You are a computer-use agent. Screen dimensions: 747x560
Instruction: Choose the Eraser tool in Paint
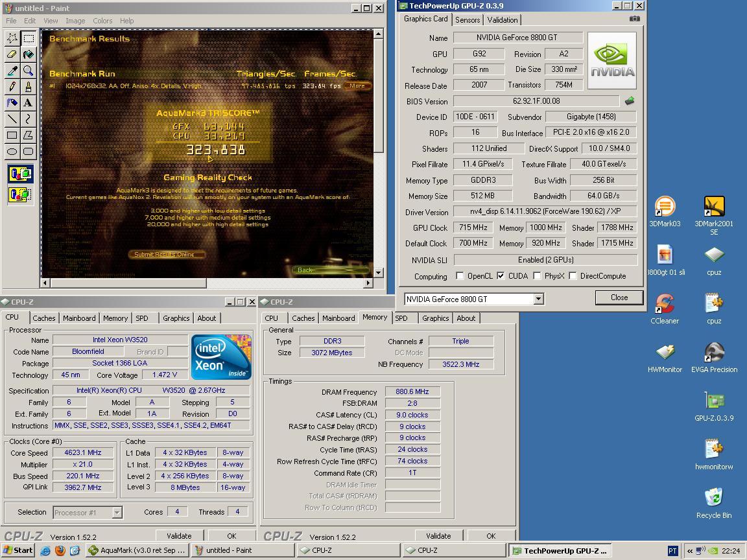[12, 54]
